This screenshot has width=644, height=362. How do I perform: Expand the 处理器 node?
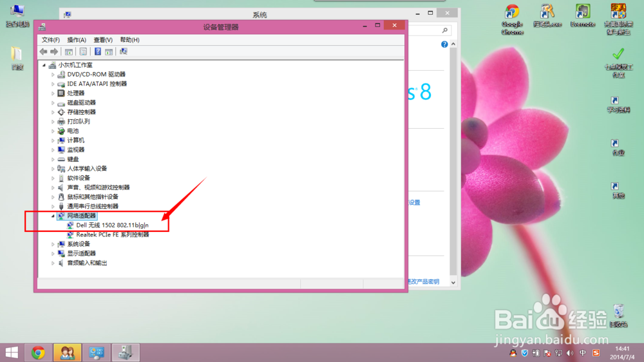coord(53,93)
